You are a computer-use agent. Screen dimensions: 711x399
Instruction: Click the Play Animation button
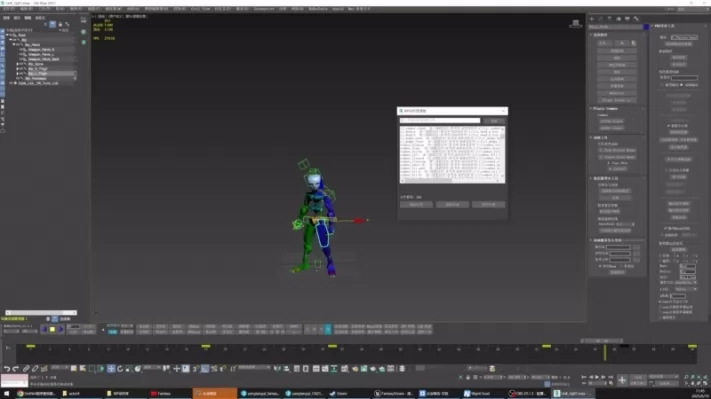597,377
